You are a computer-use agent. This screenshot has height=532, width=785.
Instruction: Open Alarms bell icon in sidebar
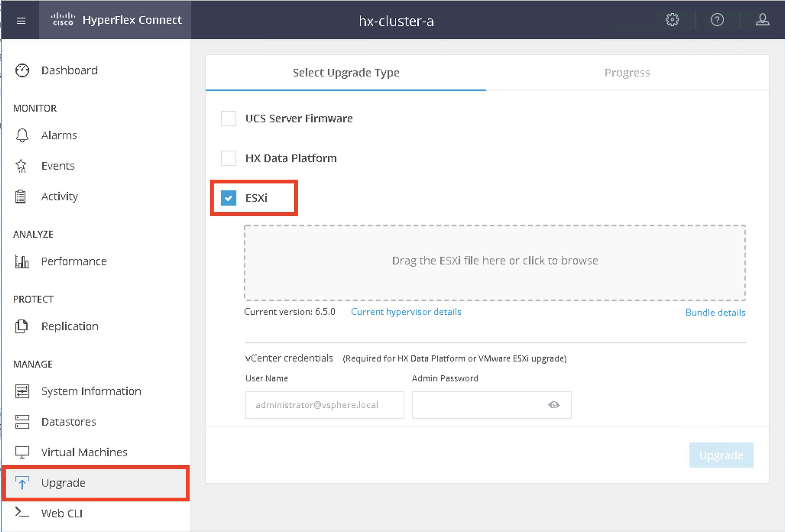[x=22, y=135]
